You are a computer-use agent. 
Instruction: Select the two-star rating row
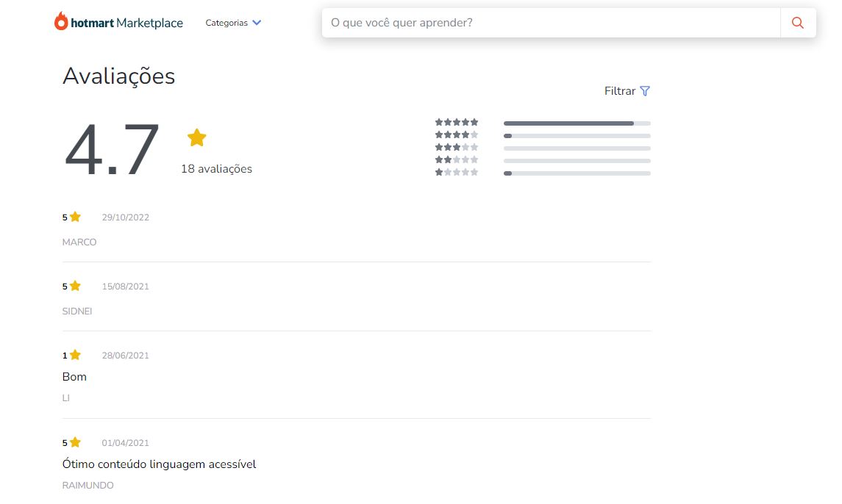(457, 160)
